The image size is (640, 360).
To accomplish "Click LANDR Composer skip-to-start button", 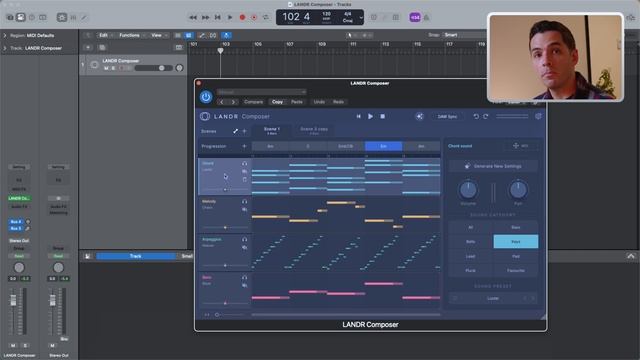I will (x=358, y=117).
